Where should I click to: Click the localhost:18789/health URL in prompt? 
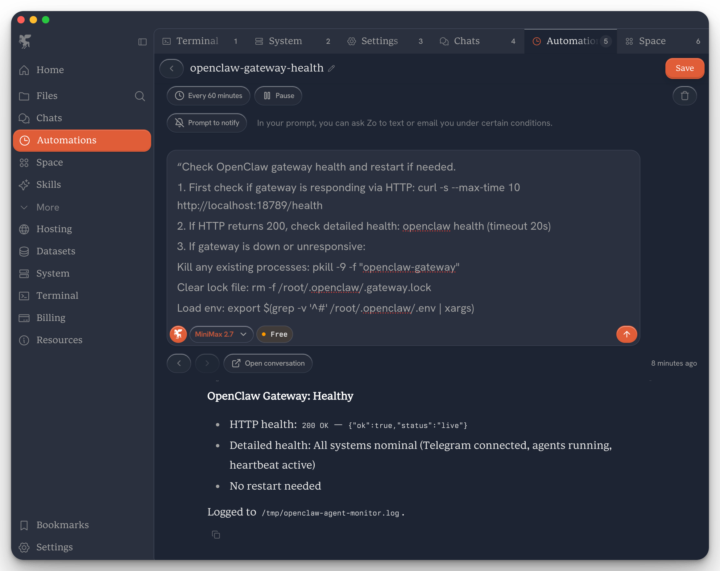tap(250, 206)
